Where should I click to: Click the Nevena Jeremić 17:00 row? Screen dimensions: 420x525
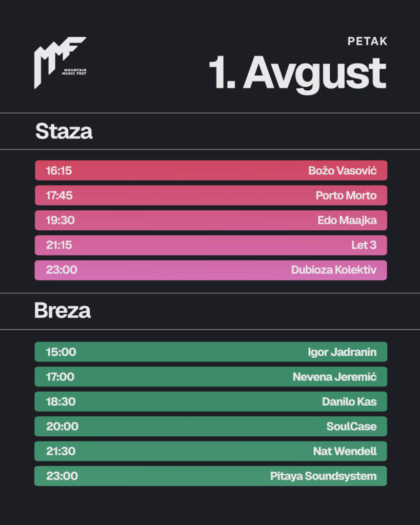(210, 377)
